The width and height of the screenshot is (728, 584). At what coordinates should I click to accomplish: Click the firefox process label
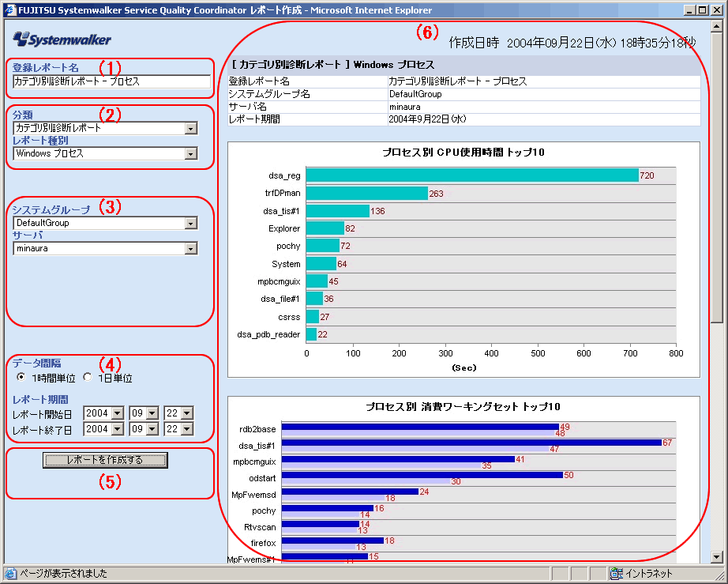point(263,543)
